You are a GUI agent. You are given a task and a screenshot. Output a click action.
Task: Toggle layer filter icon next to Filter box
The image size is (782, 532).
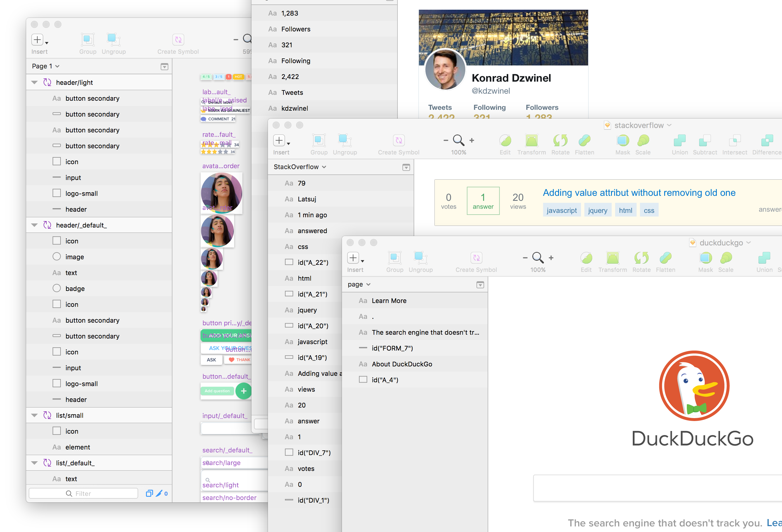[x=149, y=493]
